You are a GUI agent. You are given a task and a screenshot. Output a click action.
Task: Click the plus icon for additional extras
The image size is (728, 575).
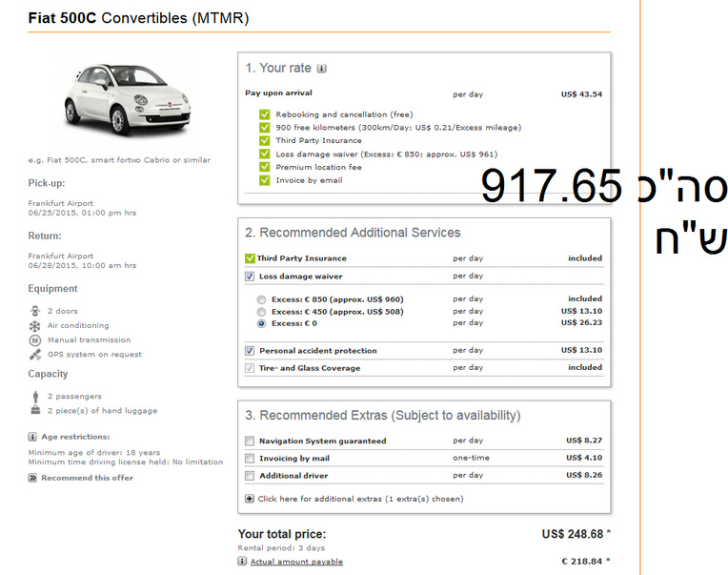pos(250,499)
